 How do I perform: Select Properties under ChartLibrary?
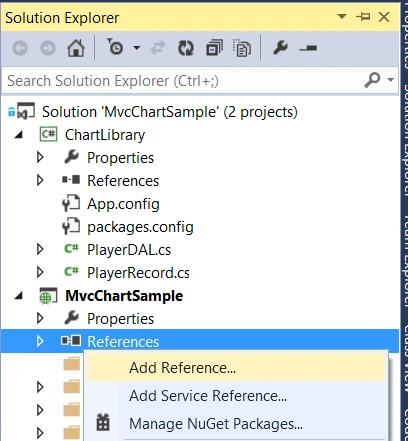121,158
